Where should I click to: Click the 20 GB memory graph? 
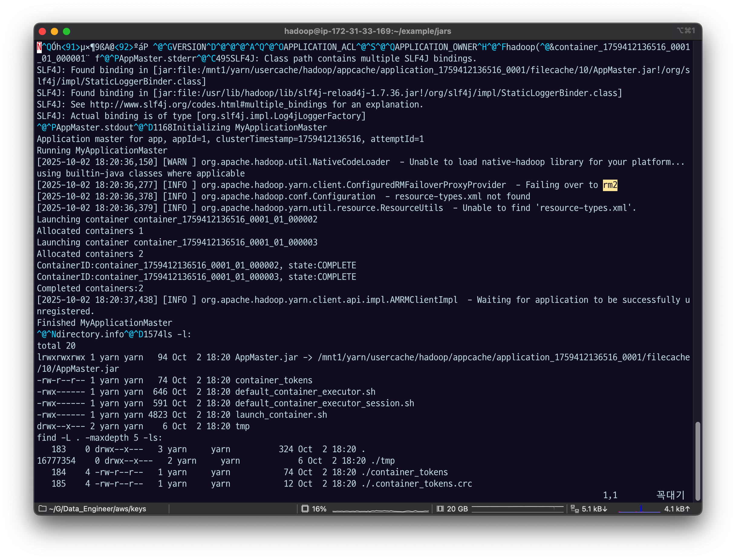tap(517, 509)
